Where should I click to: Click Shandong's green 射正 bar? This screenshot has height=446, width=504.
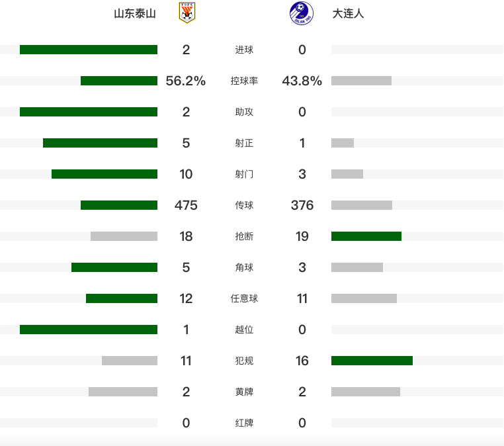tap(101, 143)
